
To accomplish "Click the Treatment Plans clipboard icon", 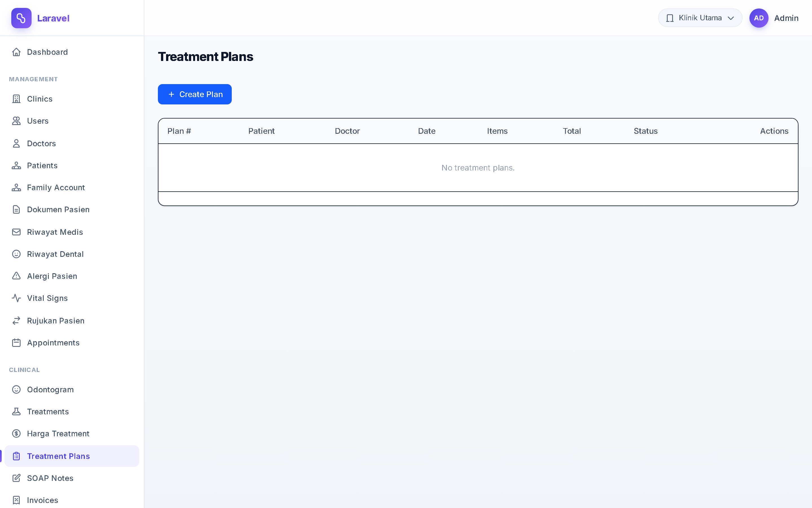I will (16, 456).
